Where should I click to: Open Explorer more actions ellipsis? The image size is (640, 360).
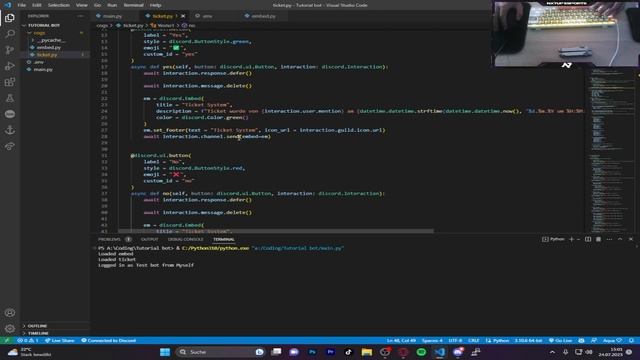point(80,16)
